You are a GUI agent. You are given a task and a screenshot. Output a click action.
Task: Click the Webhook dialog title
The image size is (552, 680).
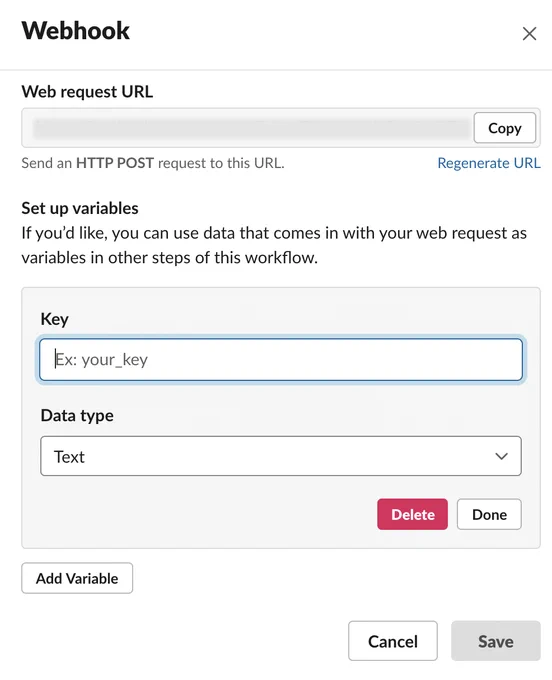pyautogui.click(x=75, y=31)
